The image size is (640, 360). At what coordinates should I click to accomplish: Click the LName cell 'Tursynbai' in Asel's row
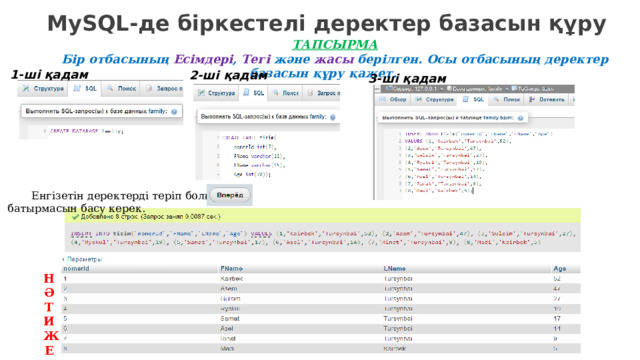pos(398,329)
